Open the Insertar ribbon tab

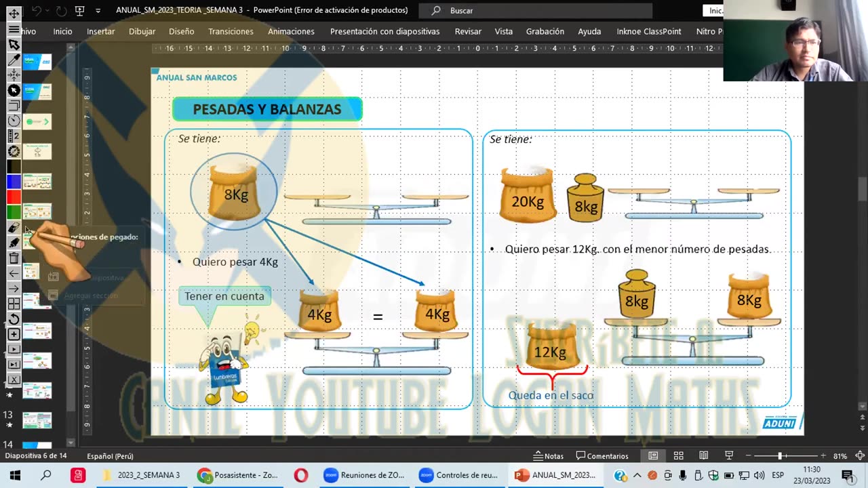click(x=100, y=31)
